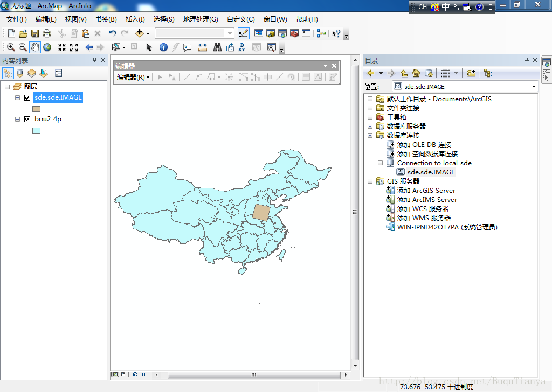Click the tan sde.sde.IMAGE symbol swatch
This screenshot has width=552, height=392.
click(36, 109)
